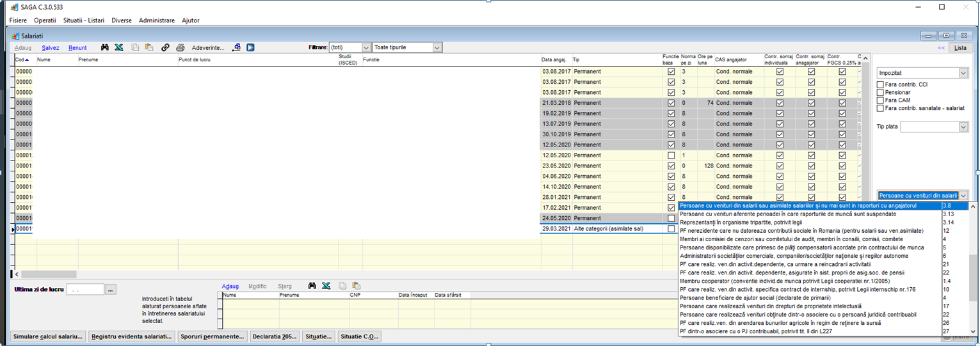Screen dimensions: 980x346
Task: Select 'Persoane care realizează venituri din drepturi de proprietate intelectuală'
Action: tap(810, 306)
